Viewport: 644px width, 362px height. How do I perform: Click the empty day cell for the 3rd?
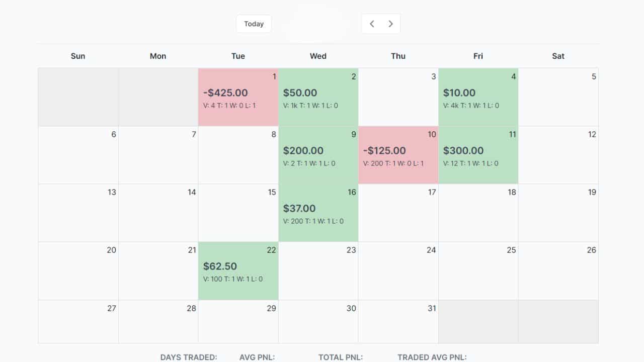(398, 97)
